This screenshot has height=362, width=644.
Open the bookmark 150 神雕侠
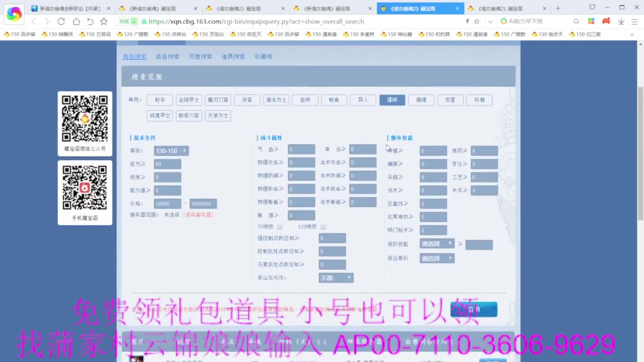(57, 34)
